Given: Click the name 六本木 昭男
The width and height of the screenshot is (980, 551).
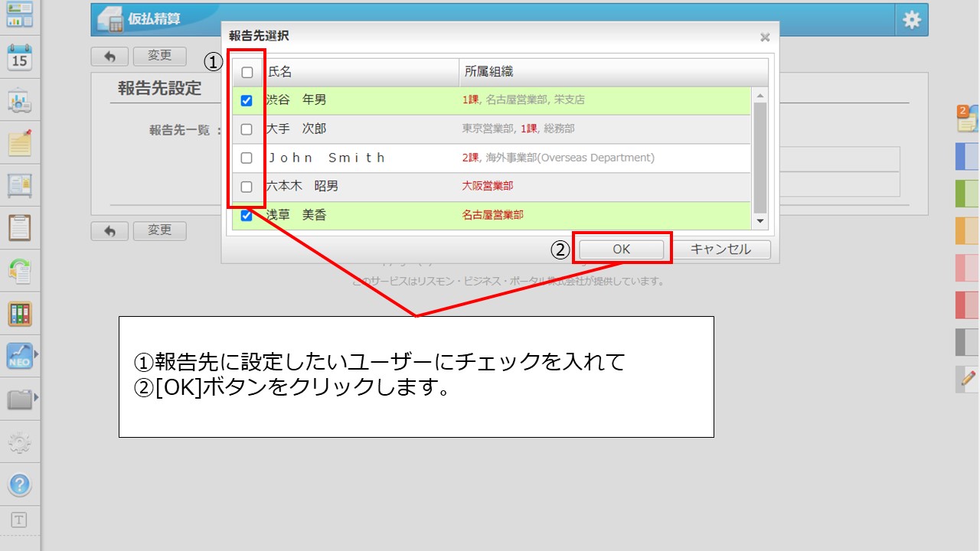Looking at the screenshot, I should point(302,187).
